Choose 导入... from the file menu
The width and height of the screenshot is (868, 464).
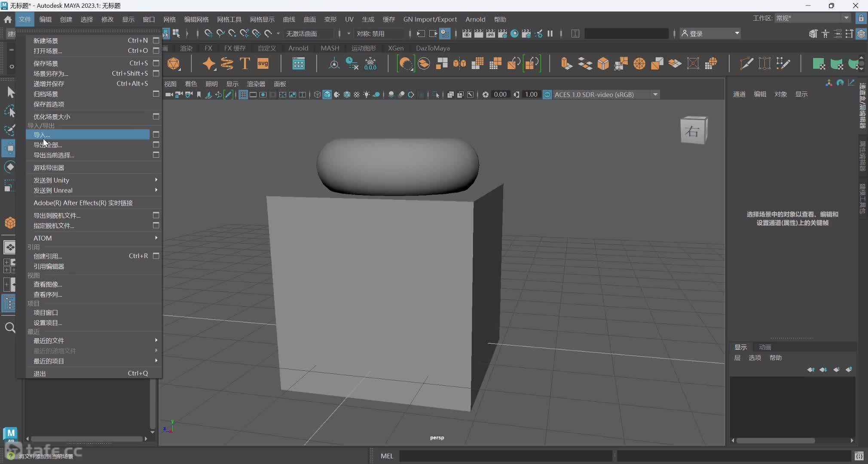click(x=88, y=134)
